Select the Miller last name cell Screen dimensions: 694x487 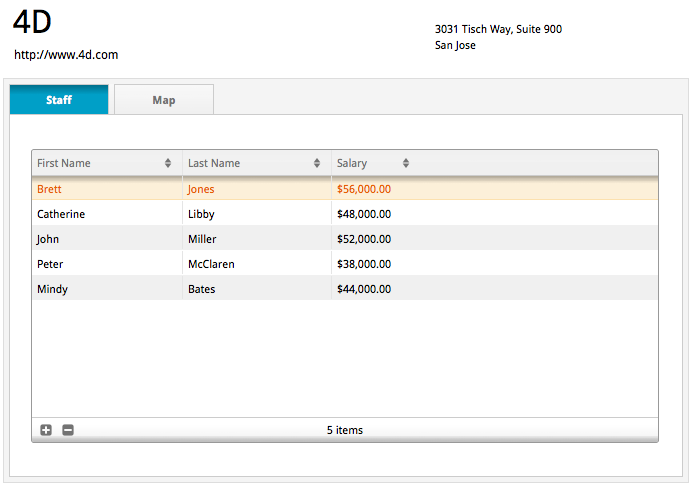pos(202,239)
